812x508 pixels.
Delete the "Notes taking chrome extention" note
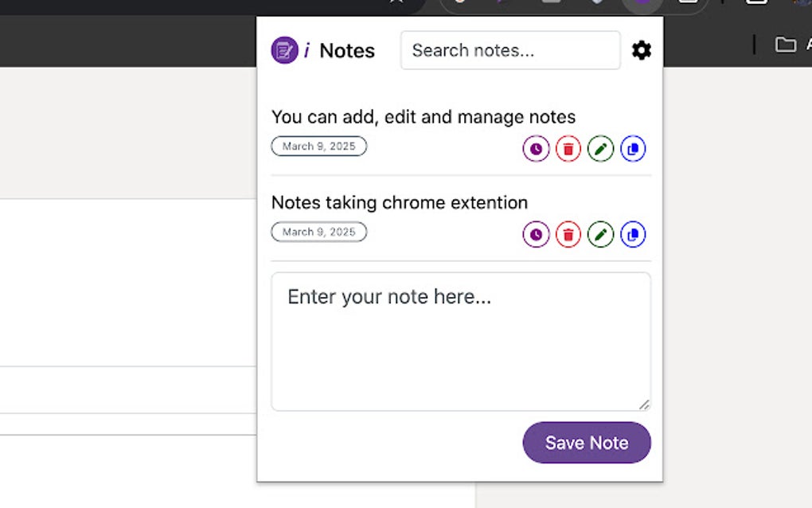[x=568, y=234]
